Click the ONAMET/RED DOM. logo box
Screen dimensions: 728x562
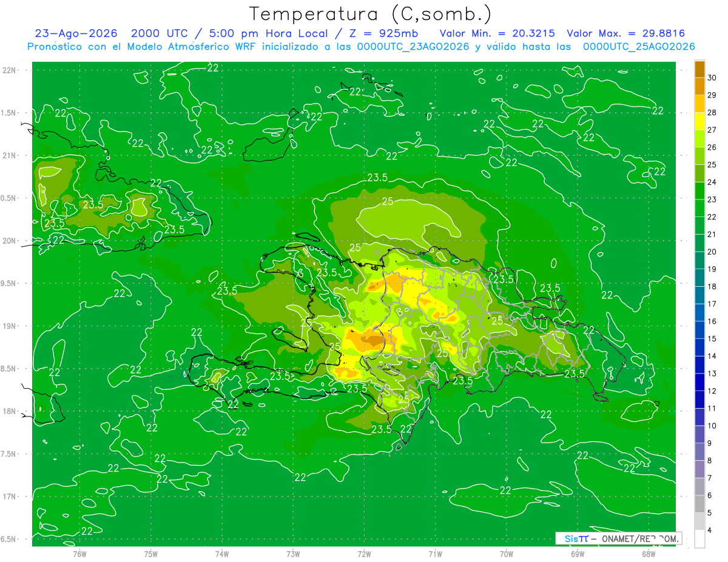[618, 538]
